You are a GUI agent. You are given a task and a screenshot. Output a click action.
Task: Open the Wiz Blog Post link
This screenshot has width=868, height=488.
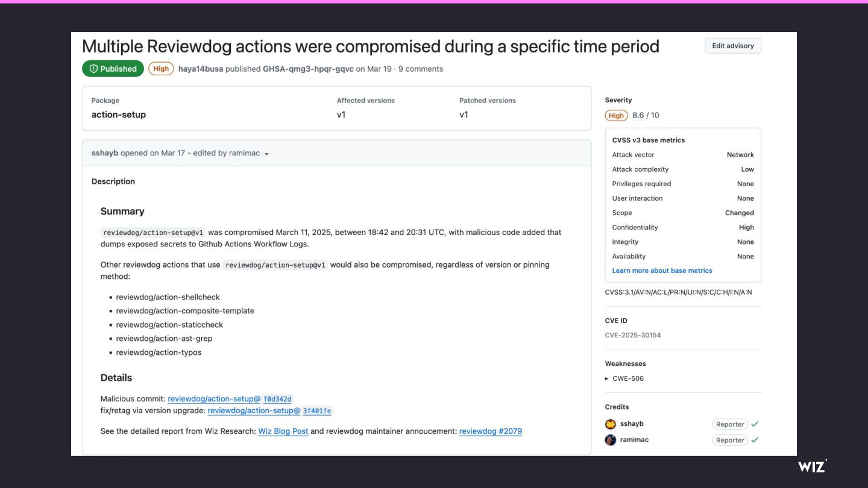283,431
